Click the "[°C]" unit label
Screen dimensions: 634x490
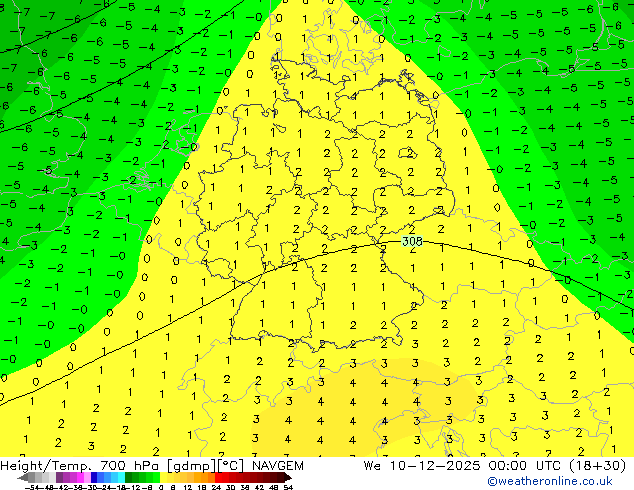tap(231, 466)
